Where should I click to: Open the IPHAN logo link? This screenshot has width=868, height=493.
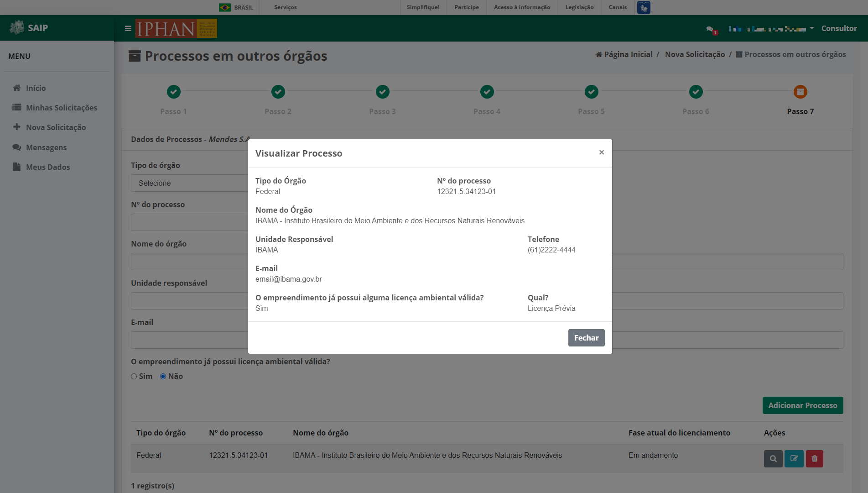pos(176,28)
